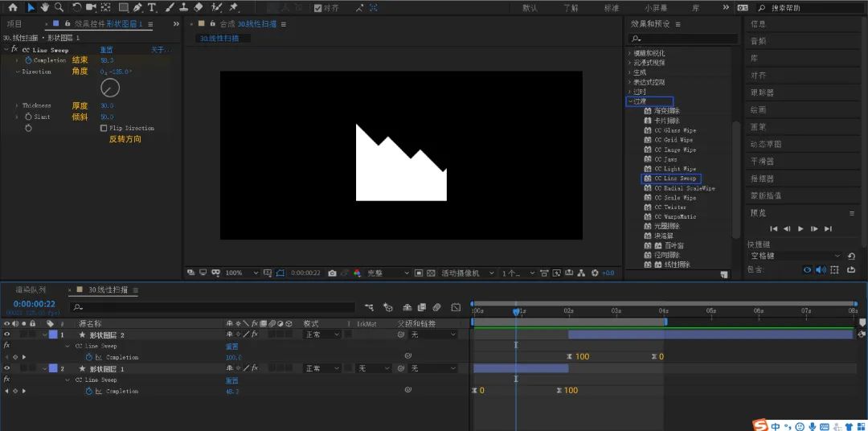This screenshot has height=431, width=868.
Task: Switch to the 标准 workspace
Action: [x=611, y=8]
